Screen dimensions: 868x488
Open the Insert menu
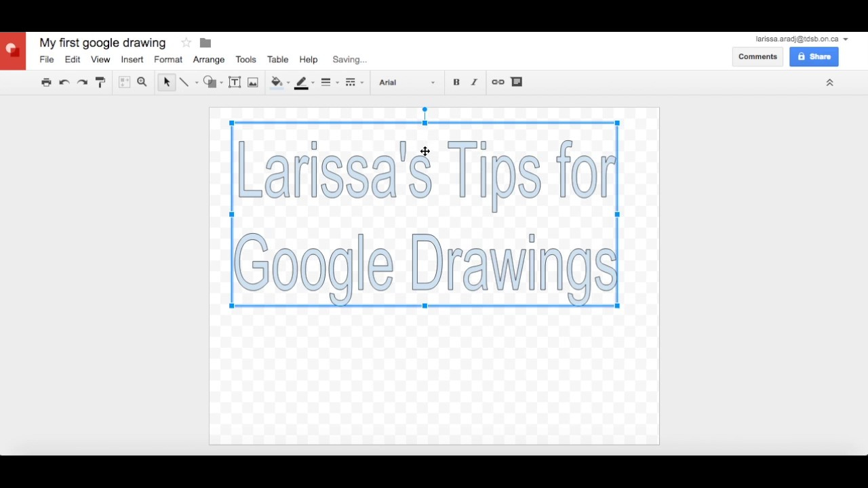pos(132,60)
